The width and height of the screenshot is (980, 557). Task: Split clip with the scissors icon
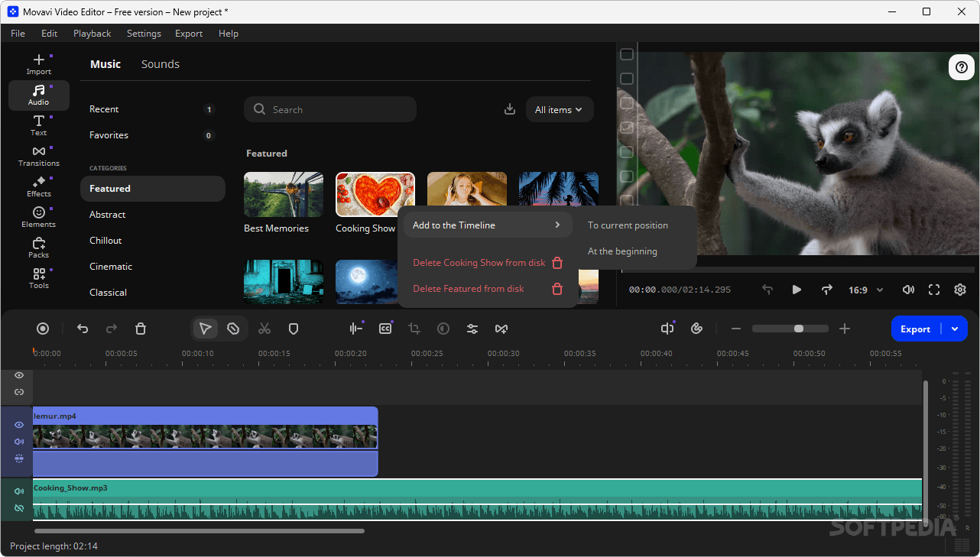264,329
